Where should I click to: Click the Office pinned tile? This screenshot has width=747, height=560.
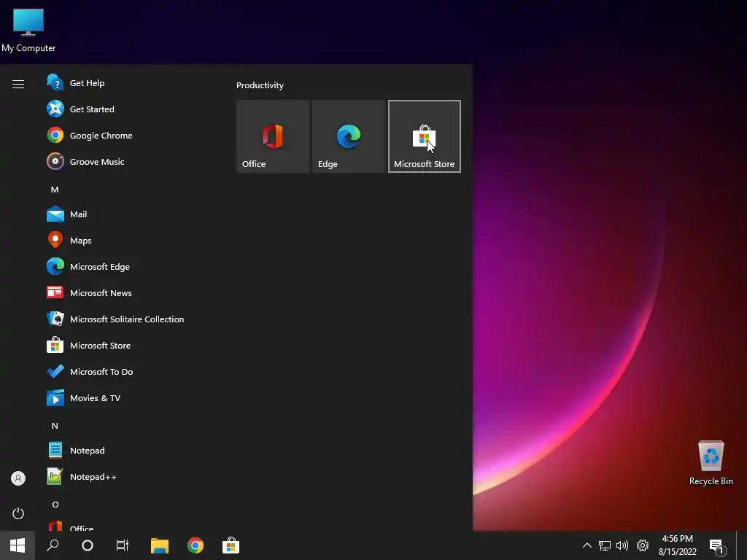273,136
